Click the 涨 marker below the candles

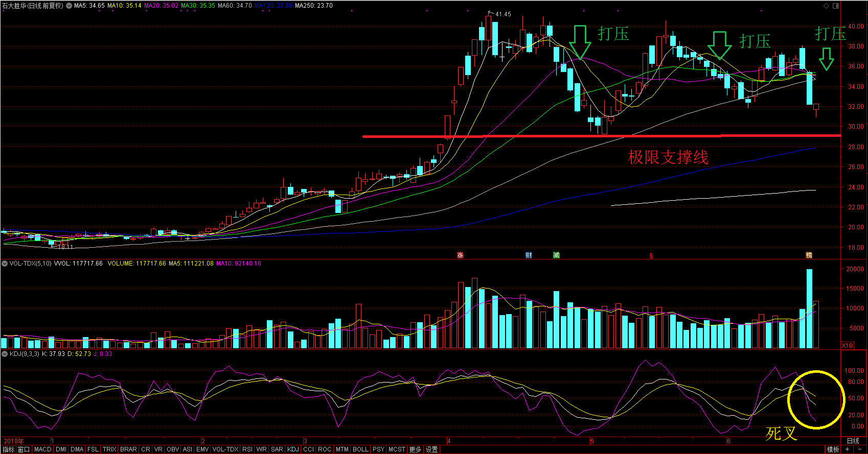[x=460, y=255]
